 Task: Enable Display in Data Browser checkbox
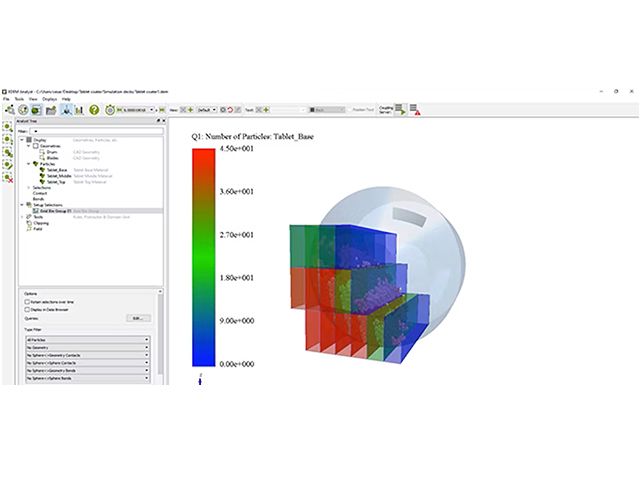coord(27,310)
